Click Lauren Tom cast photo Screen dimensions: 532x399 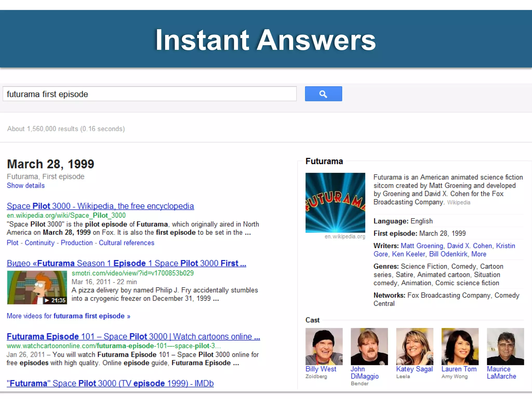460,347
